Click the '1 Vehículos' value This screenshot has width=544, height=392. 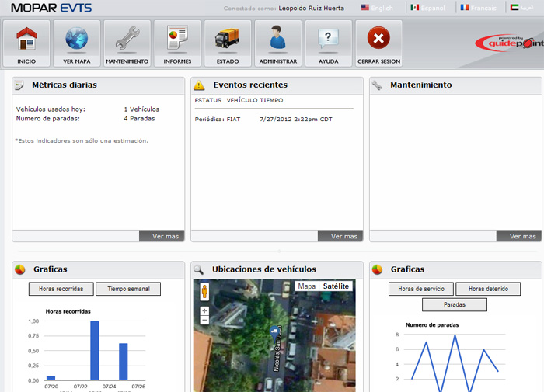(141, 109)
